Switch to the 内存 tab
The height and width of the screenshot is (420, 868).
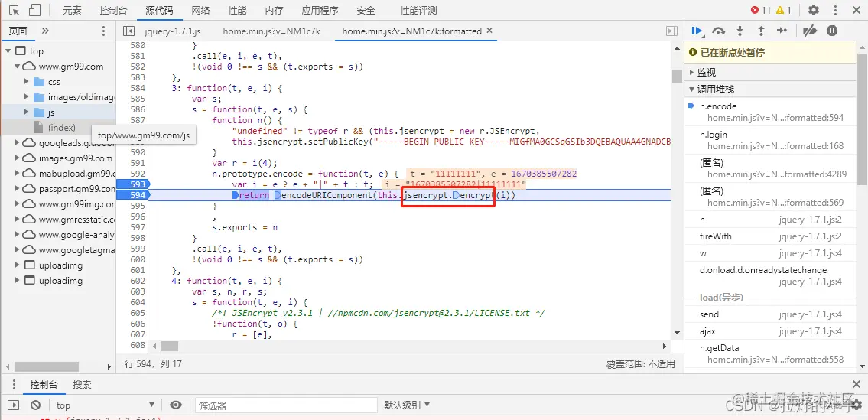274,11
